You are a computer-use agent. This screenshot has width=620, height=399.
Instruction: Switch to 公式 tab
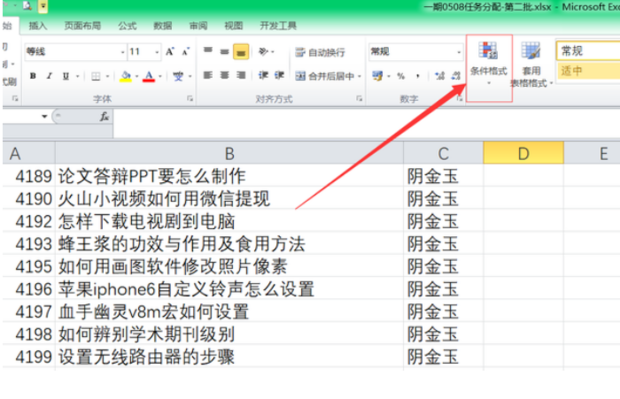(127, 26)
